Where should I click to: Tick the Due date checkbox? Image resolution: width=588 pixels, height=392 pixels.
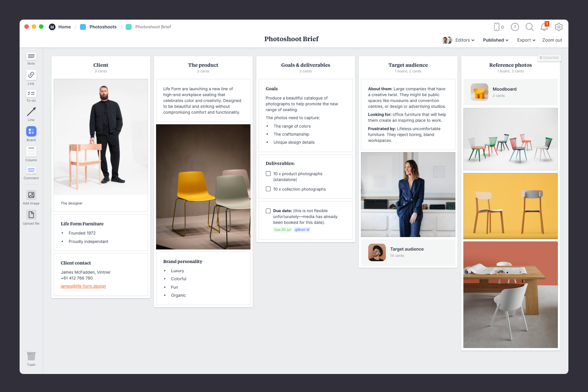point(268,211)
